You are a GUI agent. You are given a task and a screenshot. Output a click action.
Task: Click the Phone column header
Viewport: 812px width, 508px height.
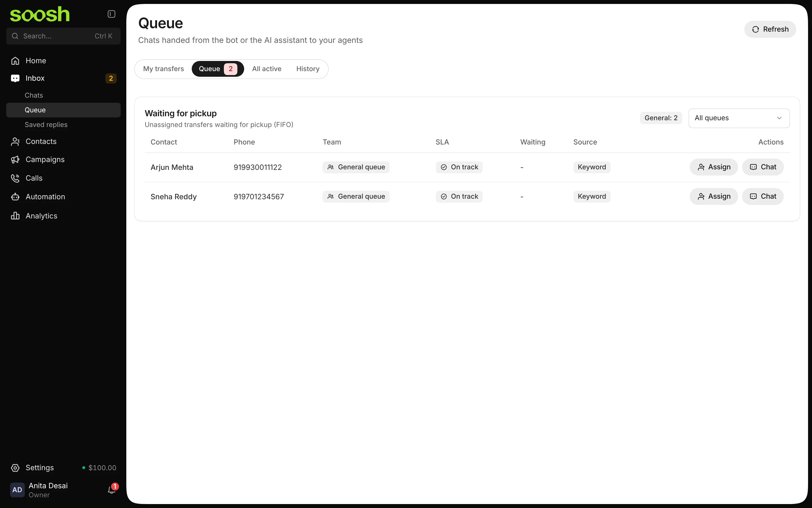pos(244,142)
